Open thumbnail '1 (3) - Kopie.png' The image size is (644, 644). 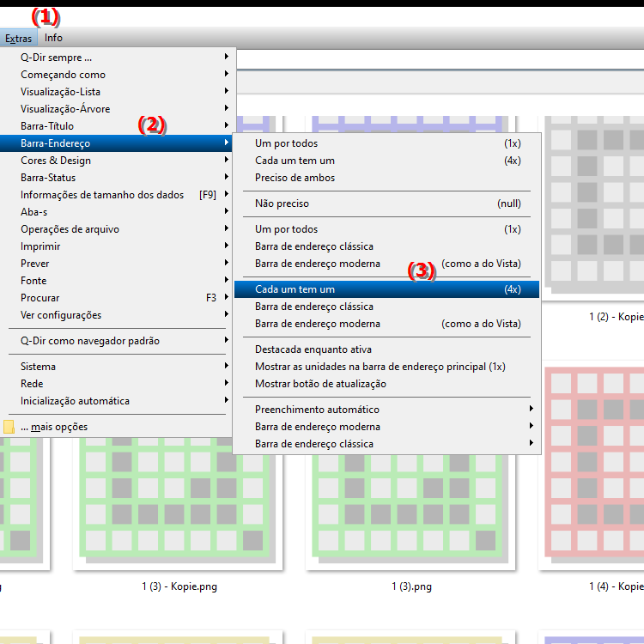pyautogui.click(x=178, y=504)
